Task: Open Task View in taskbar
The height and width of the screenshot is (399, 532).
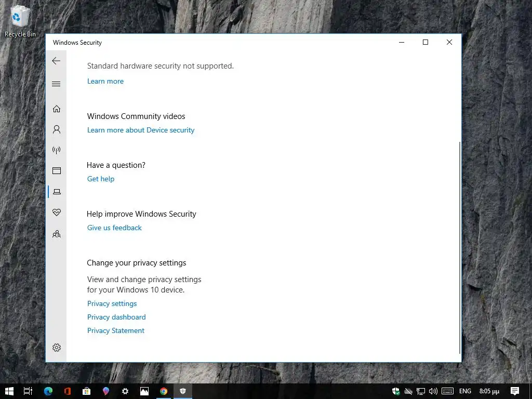Action: 28,391
